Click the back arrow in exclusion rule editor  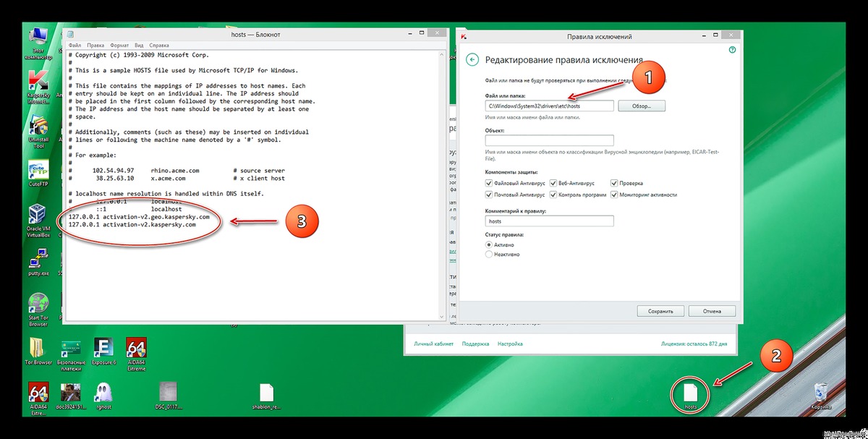click(472, 60)
